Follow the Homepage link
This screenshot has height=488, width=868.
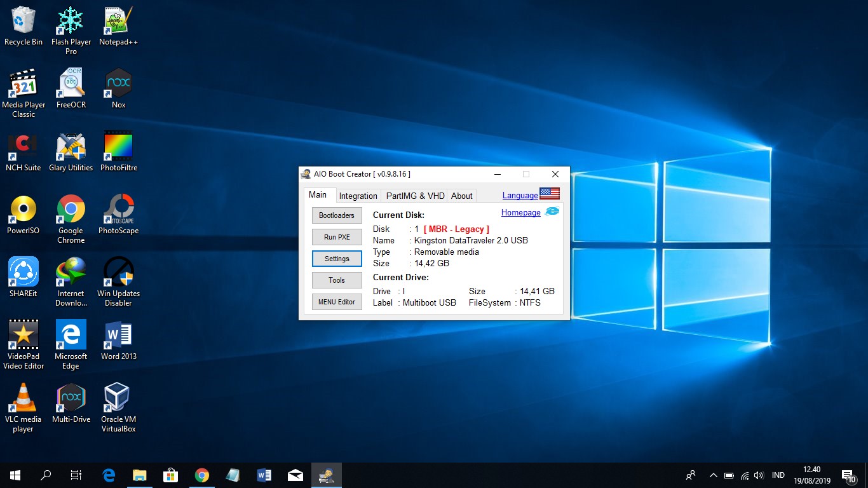coord(520,211)
